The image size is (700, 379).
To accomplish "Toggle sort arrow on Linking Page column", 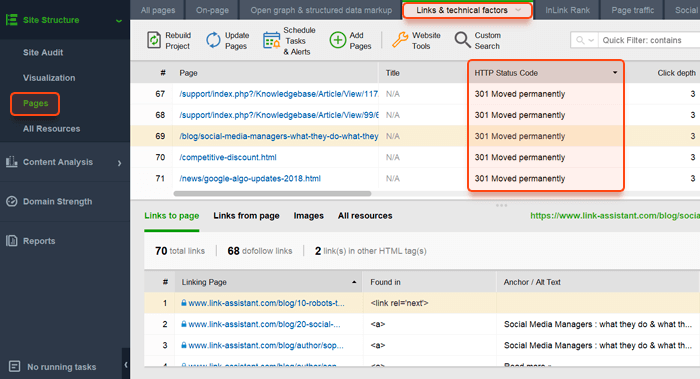I will pyautogui.click(x=354, y=282).
